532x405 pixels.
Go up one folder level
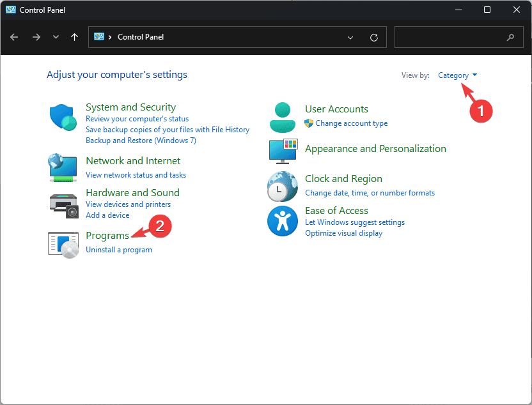pyautogui.click(x=75, y=37)
